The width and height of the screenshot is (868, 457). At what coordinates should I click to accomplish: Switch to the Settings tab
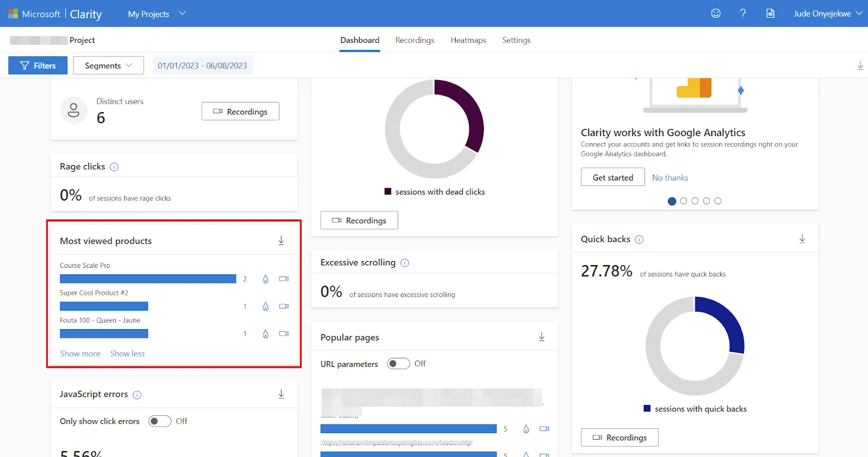pyautogui.click(x=516, y=40)
